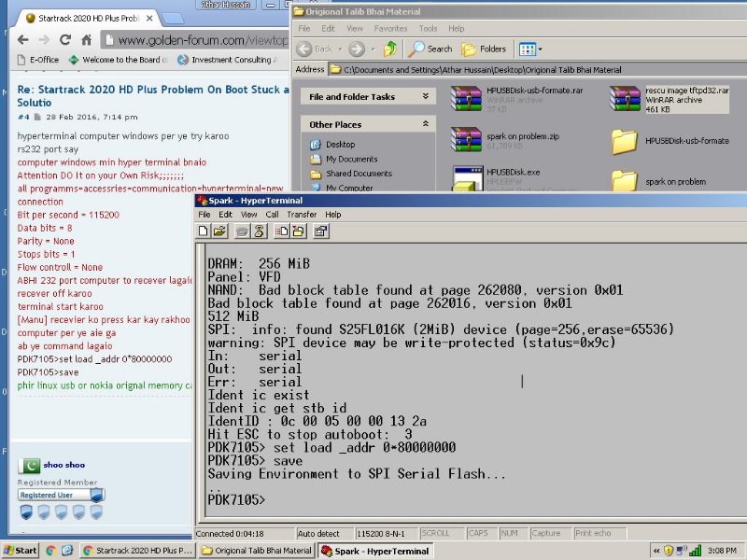Switch to Startrack 2020 HD Plus taskbar button
The image size is (747, 560).
(x=137, y=551)
